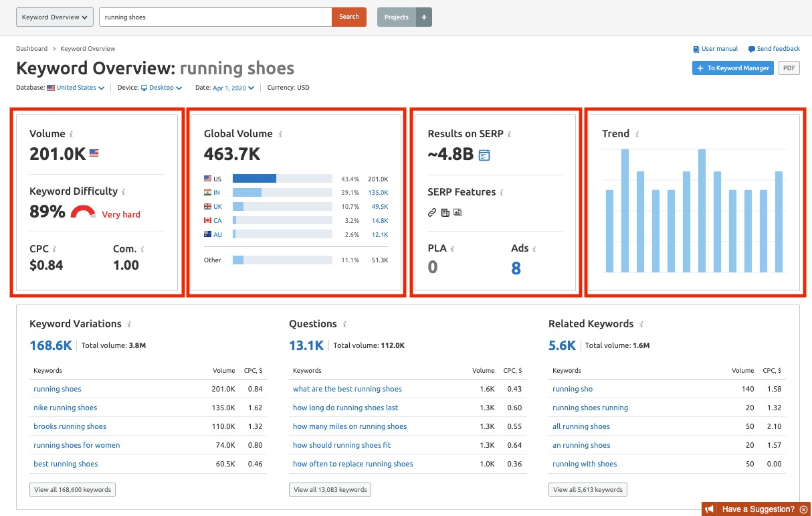Viewport: 812px width, 516px height.
Task: Open how often to replace running shoes
Action: pos(353,464)
